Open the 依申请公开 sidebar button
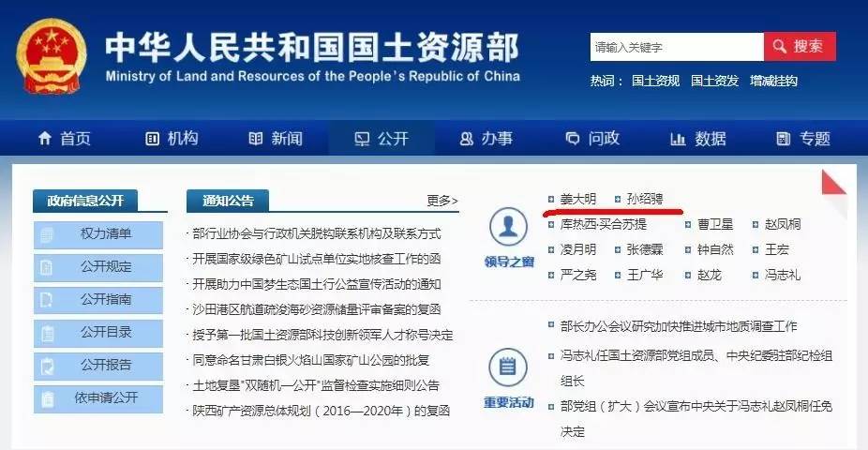The width and height of the screenshot is (868, 450). (x=98, y=398)
